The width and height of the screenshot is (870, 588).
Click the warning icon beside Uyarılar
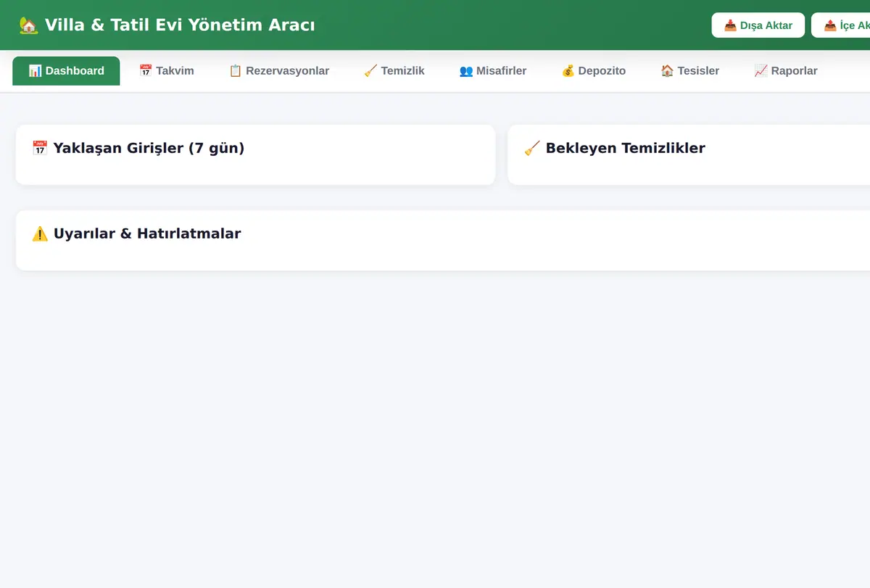(40, 234)
